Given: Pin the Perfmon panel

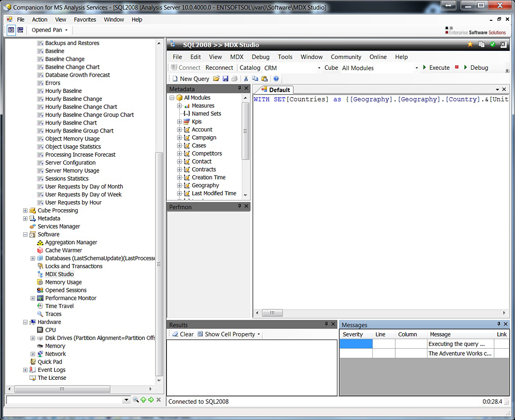Looking at the screenshot, I should (239, 206).
